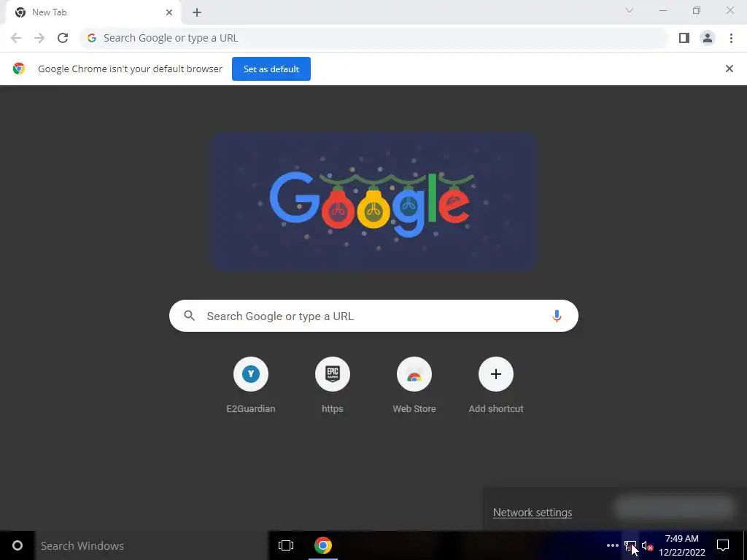
Task: Focus the center Google search box
Action: tap(373, 316)
